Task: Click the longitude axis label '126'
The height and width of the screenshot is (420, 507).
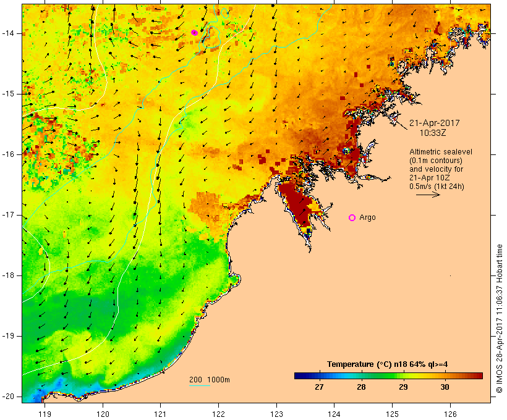Action: click(450, 414)
